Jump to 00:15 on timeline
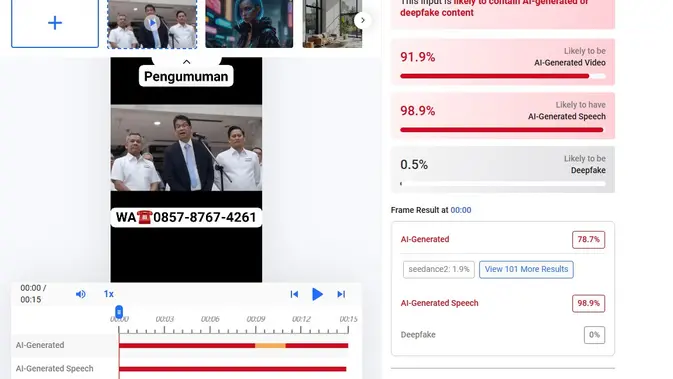 click(x=348, y=319)
